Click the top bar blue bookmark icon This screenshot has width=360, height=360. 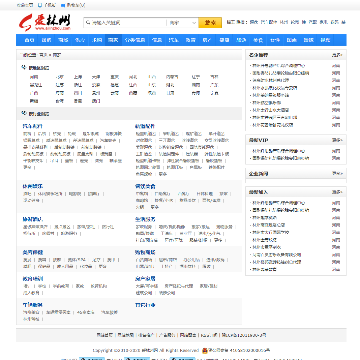tap(63, 5)
